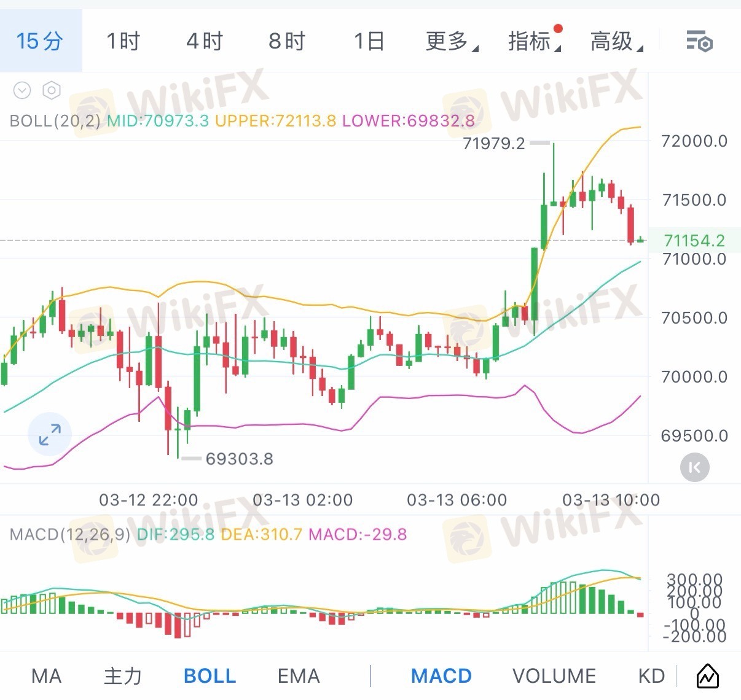Click the circled down-chevron collapse icon
Image resolution: width=741 pixels, height=700 pixels.
(x=22, y=91)
